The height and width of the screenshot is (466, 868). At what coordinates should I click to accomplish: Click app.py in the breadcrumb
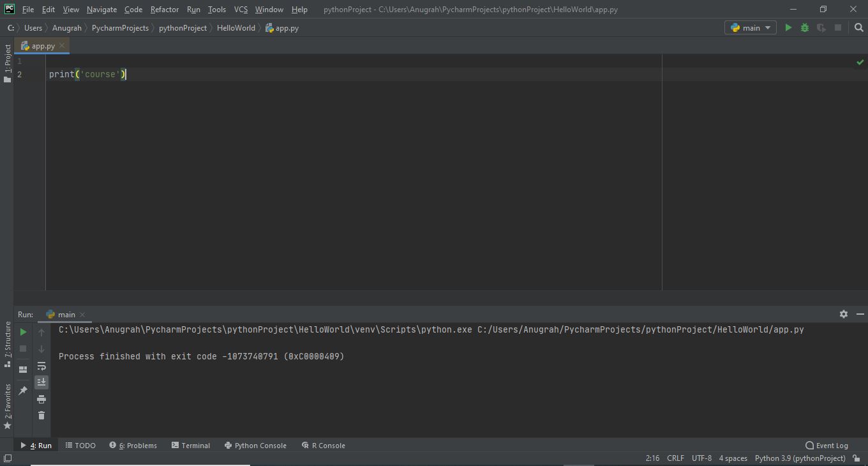(282, 28)
